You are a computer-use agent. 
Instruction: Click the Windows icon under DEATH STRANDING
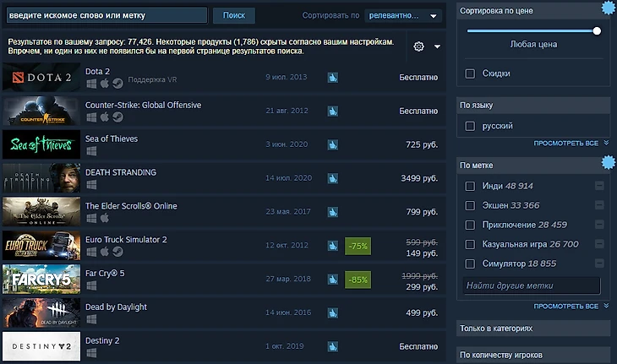(x=91, y=184)
